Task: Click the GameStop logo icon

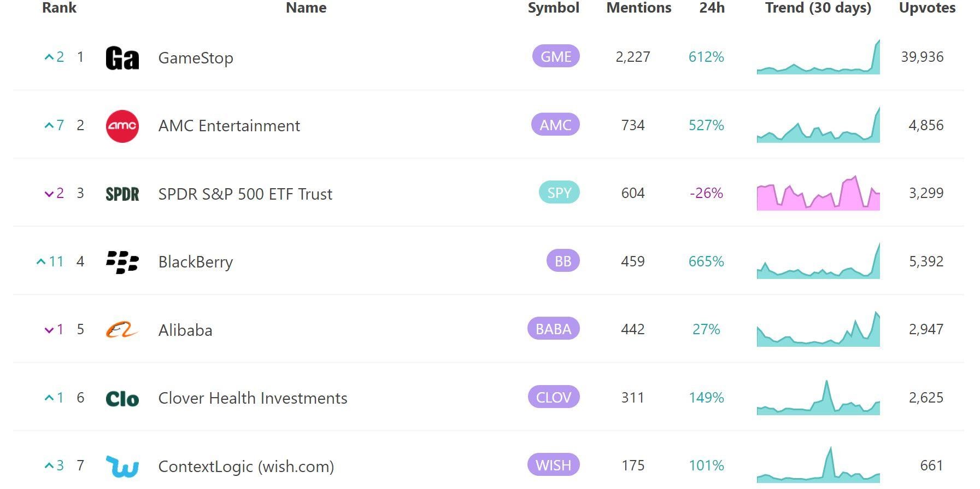Action: [x=122, y=58]
